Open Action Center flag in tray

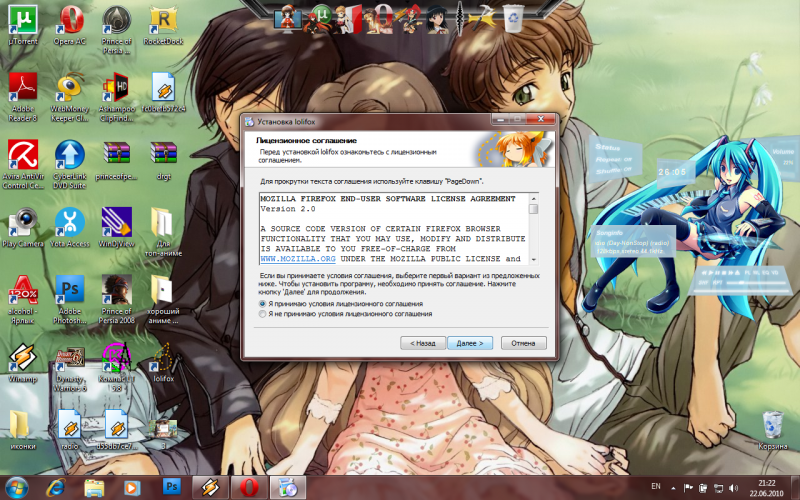pos(688,488)
